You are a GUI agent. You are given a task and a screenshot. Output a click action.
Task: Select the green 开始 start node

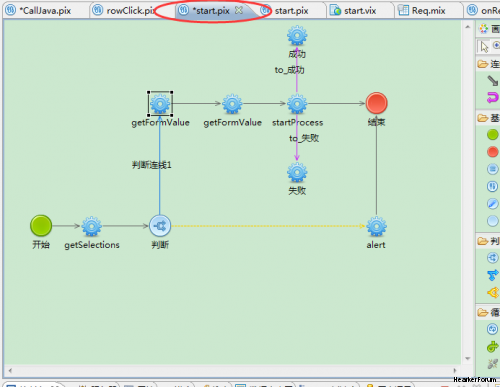click(x=41, y=226)
